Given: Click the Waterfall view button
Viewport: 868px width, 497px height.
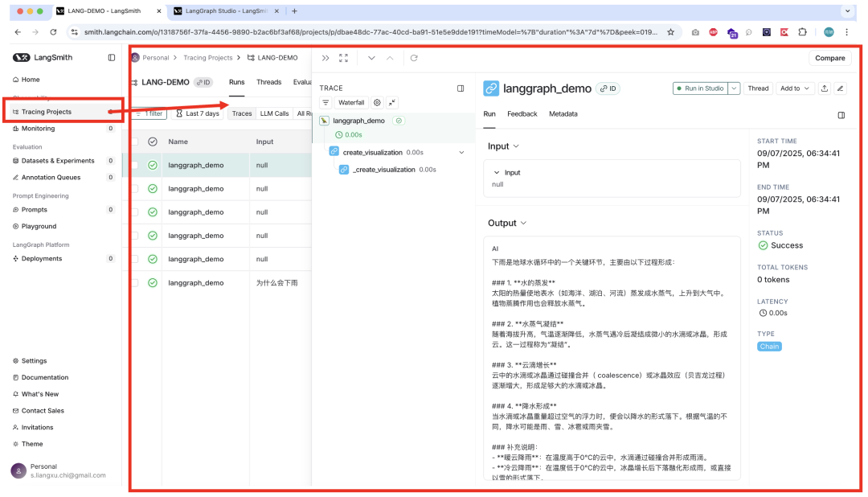Looking at the screenshot, I should [351, 102].
